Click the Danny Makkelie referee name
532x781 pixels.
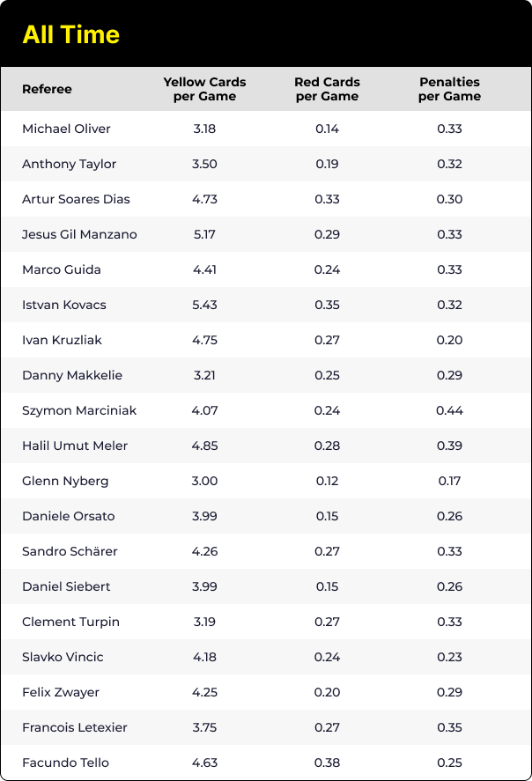72,375
